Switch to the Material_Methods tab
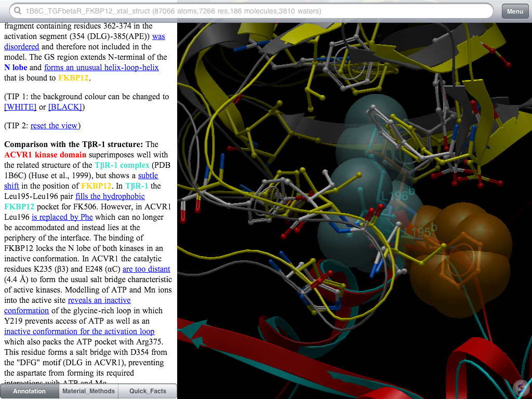Screen dimensions: 532x399 click(88, 391)
